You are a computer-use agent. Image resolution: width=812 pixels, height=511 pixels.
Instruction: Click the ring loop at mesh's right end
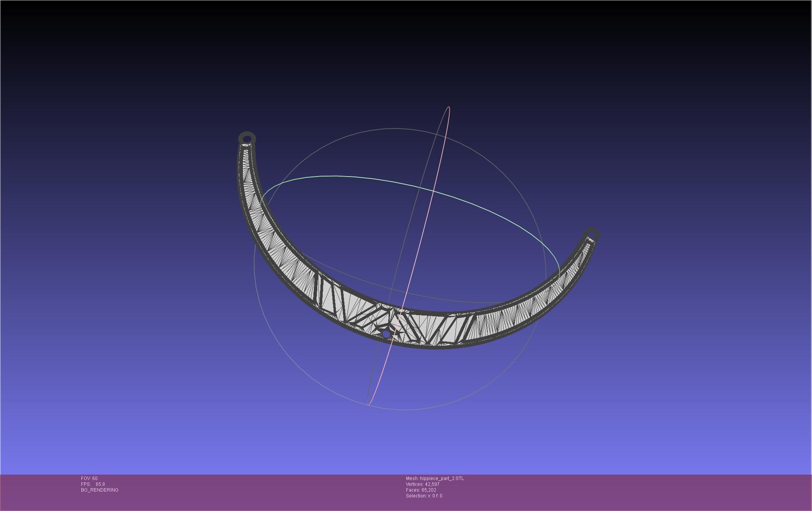point(591,234)
